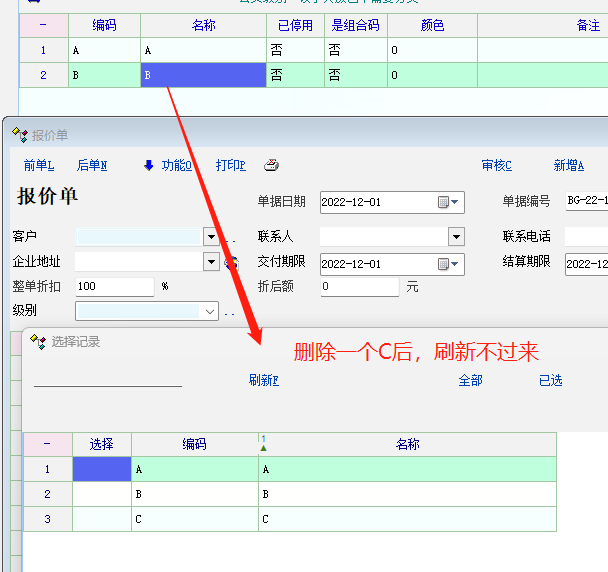Select the 颜色 cell in row B

(x=431, y=74)
